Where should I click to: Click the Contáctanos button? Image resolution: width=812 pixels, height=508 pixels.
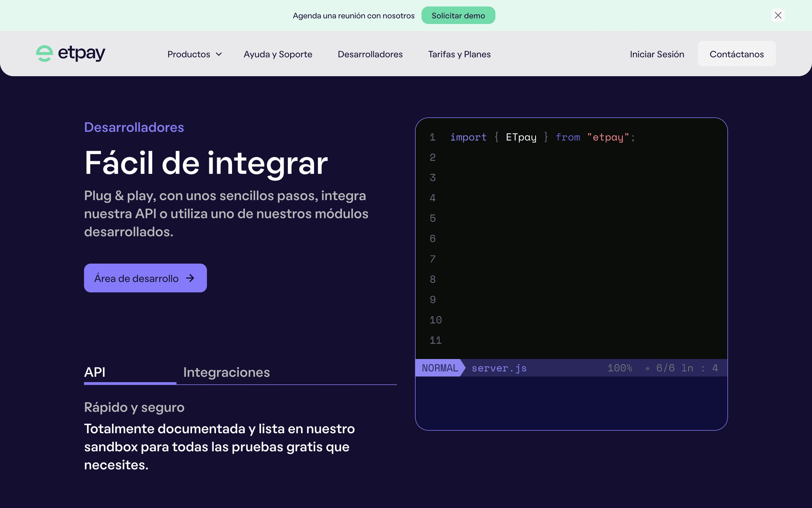coord(736,54)
